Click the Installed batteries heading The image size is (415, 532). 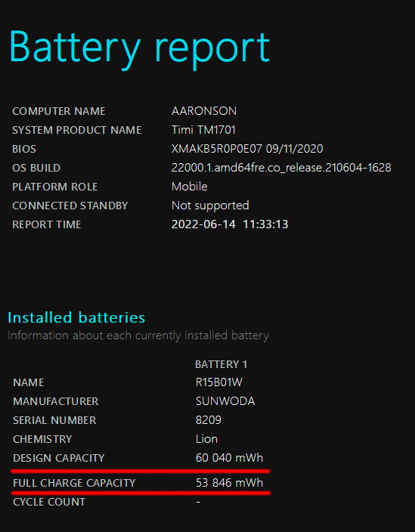[x=76, y=317]
